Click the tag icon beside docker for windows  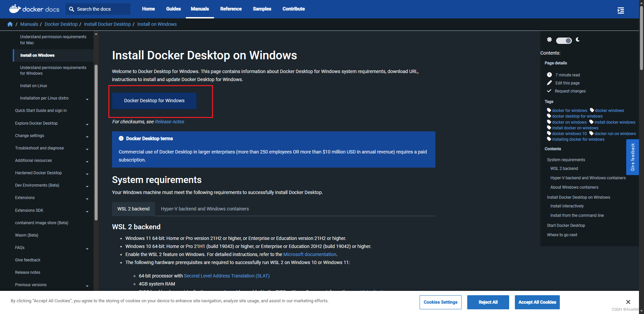click(549, 110)
